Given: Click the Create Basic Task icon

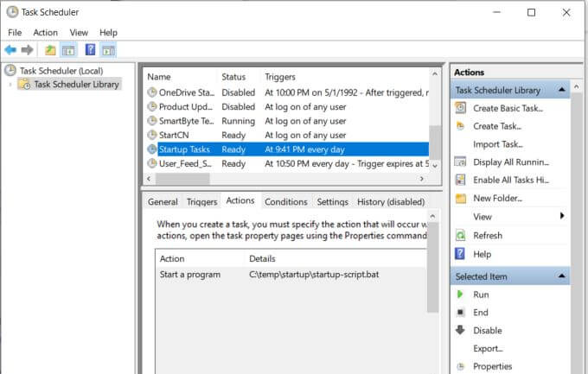Looking at the screenshot, I should pyautogui.click(x=461, y=108).
